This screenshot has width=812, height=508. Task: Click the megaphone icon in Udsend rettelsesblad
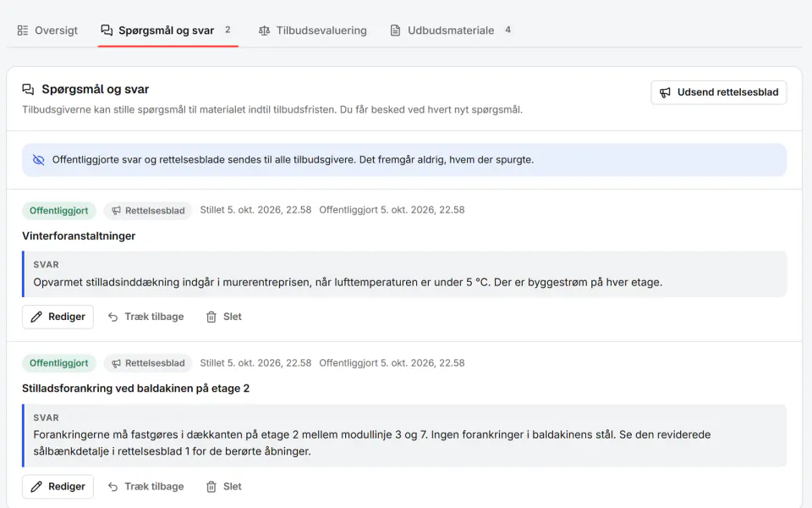point(665,93)
